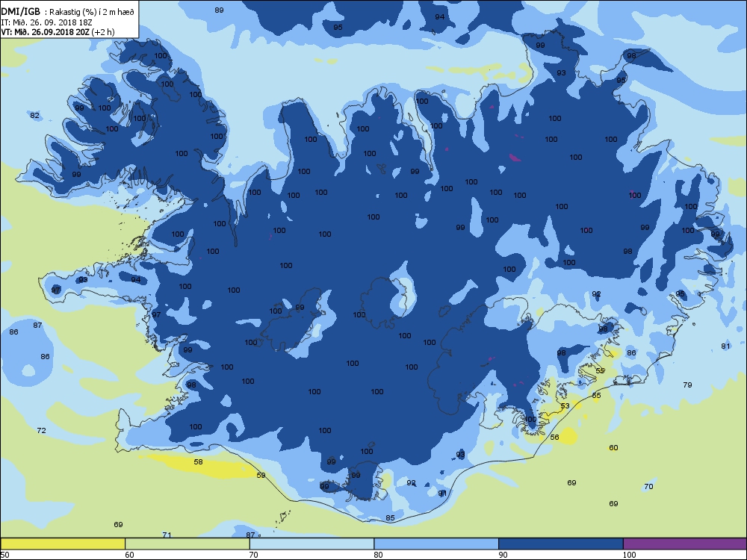Click the "IT: Mið. 26. 09. 2018 18Z" line

46,22
